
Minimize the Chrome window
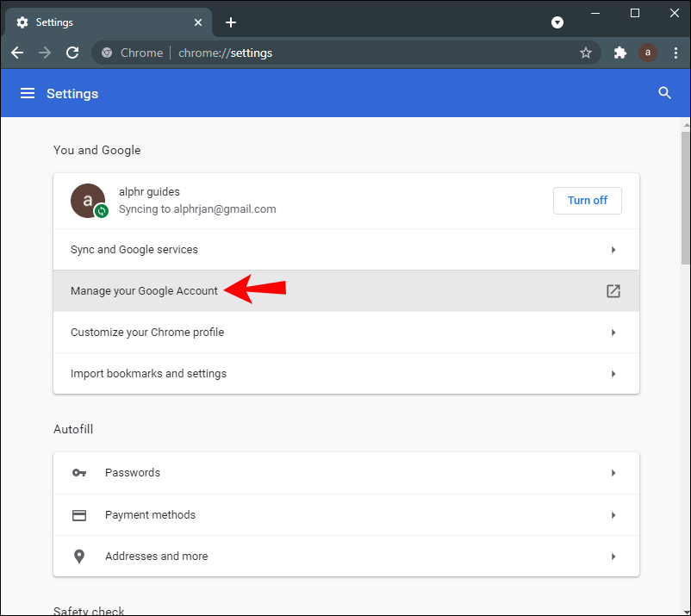[595, 13]
